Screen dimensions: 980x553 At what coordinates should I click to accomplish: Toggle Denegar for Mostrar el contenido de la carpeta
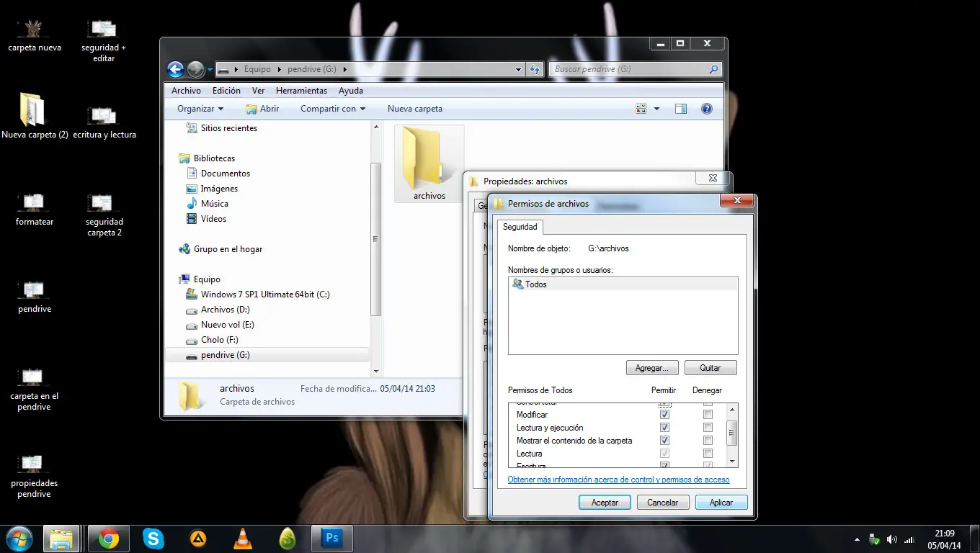point(708,441)
